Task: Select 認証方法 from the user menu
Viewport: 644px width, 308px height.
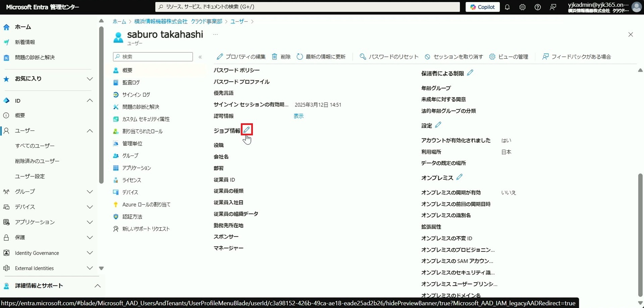Action: (132, 217)
